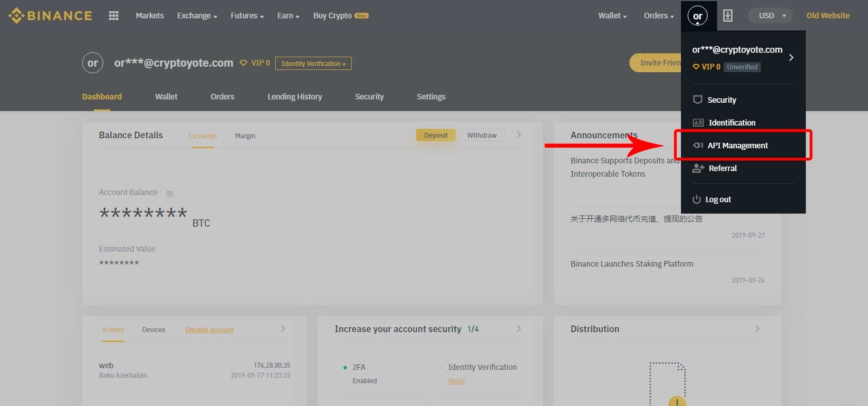Expand the account security panel arrow

[x=519, y=329]
